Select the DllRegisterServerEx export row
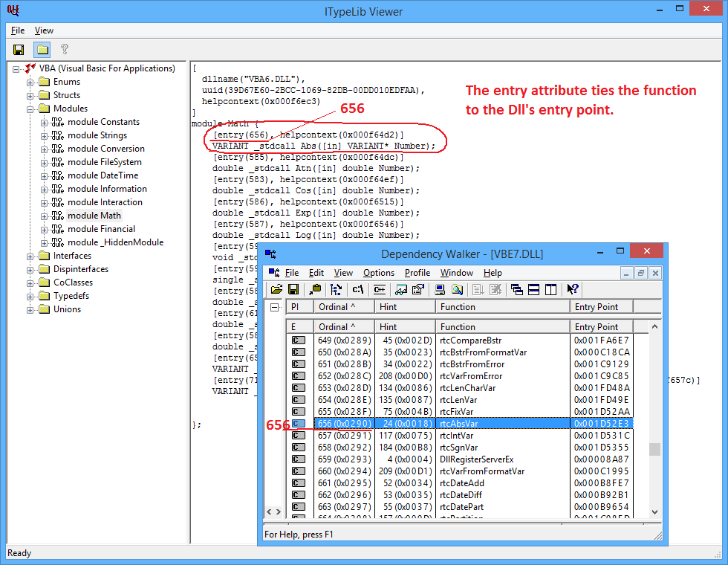Image resolution: width=728 pixels, height=565 pixels. (460, 459)
